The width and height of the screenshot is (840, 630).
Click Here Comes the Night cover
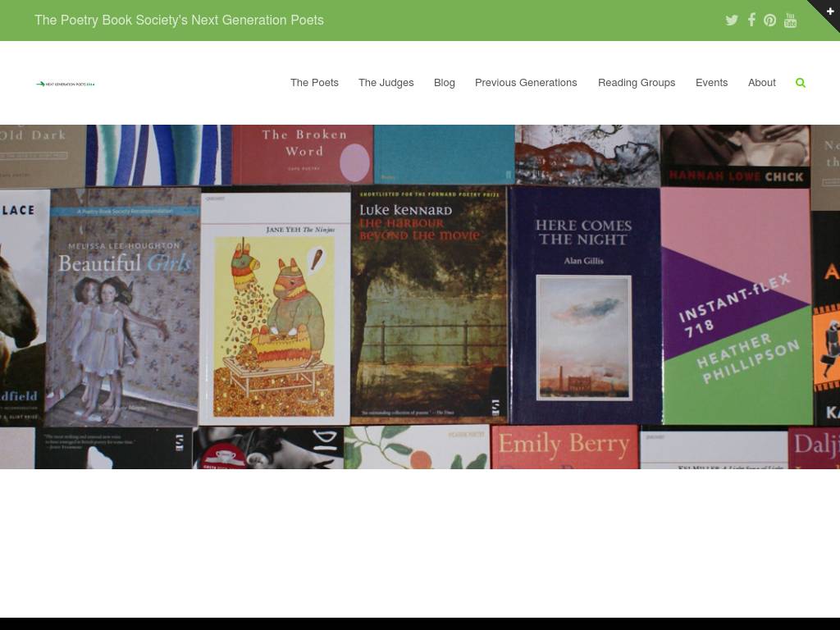tap(584, 308)
